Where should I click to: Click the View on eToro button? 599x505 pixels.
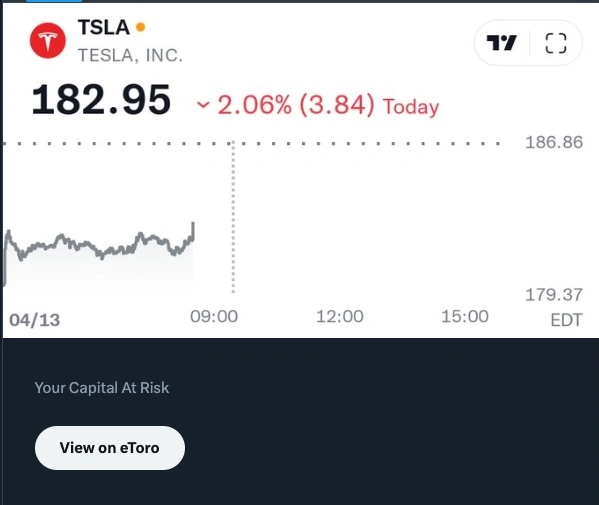tap(110, 448)
